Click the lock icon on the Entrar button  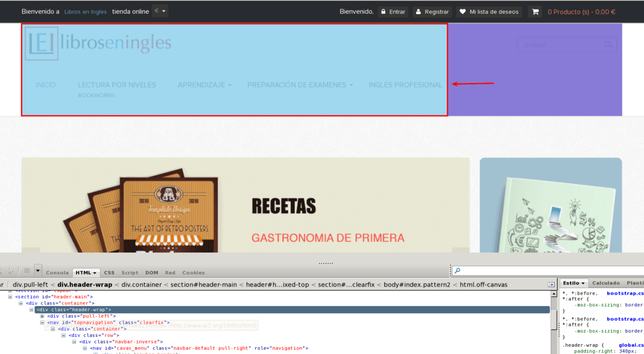pos(383,12)
